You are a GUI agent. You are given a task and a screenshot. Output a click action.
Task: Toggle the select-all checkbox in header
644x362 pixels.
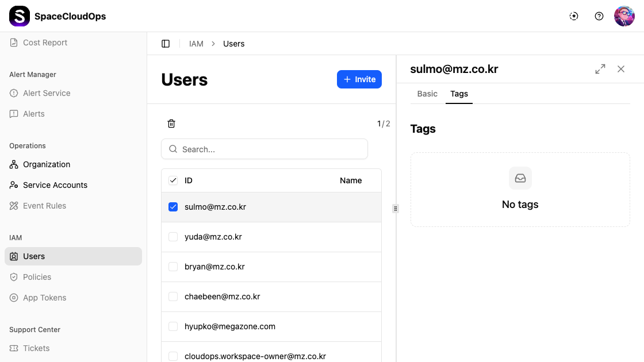[x=173, y=180]
